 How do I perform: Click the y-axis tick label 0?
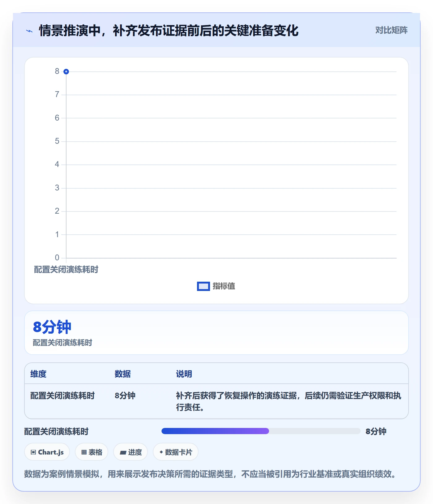click(57, 258)
